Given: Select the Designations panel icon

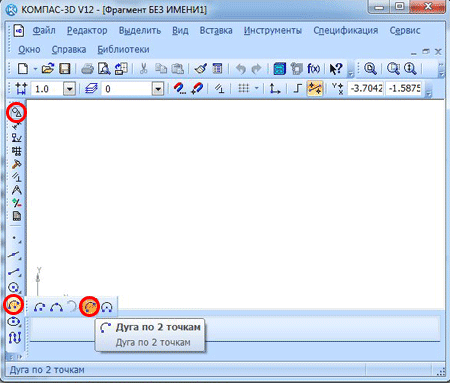Looking at the screenshot, I should coord(16,138).
